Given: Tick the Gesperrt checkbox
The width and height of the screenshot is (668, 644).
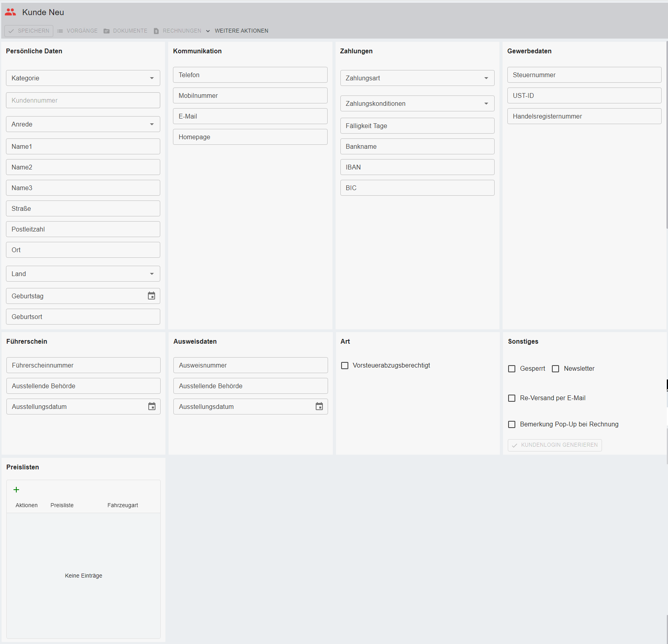Looking at the screenshot, I should click(x=512, y=369).
